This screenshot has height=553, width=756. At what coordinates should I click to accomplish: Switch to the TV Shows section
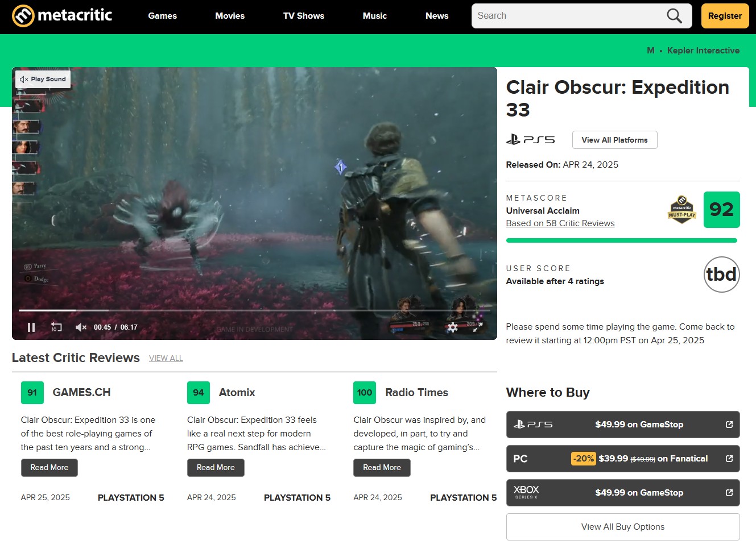click(303, 16)
